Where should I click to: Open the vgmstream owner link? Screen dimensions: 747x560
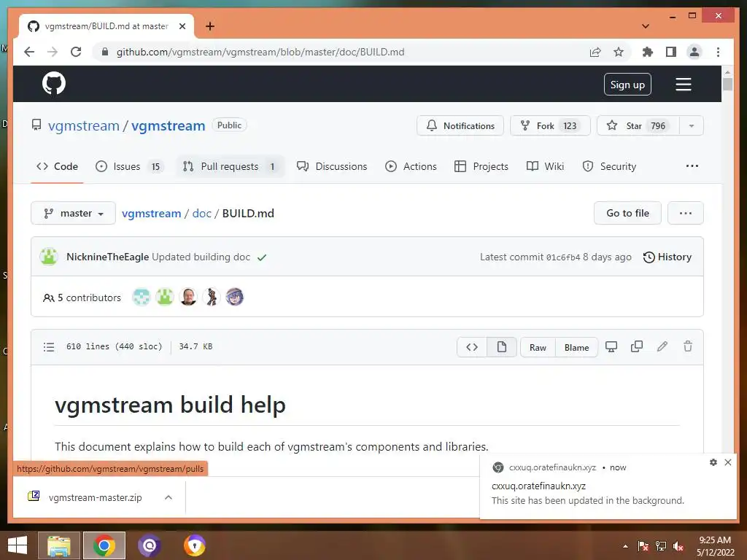(83, 125)
